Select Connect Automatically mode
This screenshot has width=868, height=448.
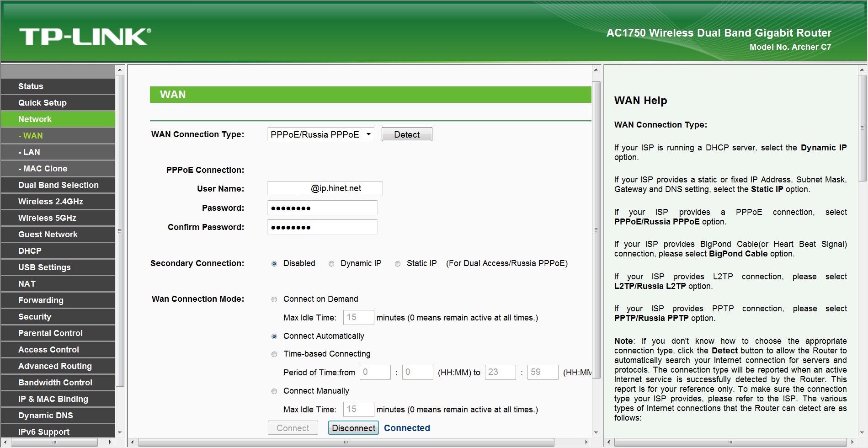click(274, 336)
